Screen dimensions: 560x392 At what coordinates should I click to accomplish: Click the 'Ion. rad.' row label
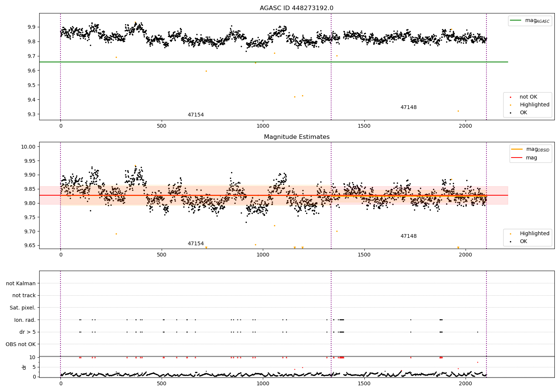click(x=25, y=320)
